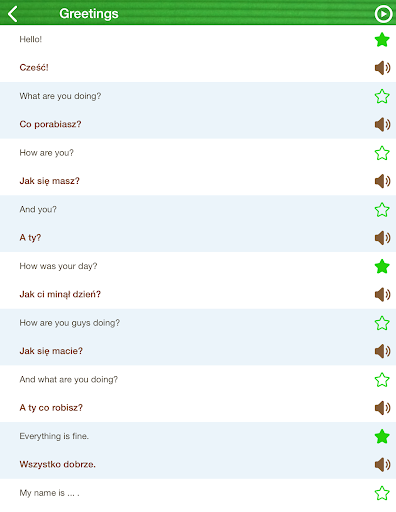This screenshot has width=396, height=512.
Task: Star the How are you guys doing? phrase
Action: (x=382, y=323)
